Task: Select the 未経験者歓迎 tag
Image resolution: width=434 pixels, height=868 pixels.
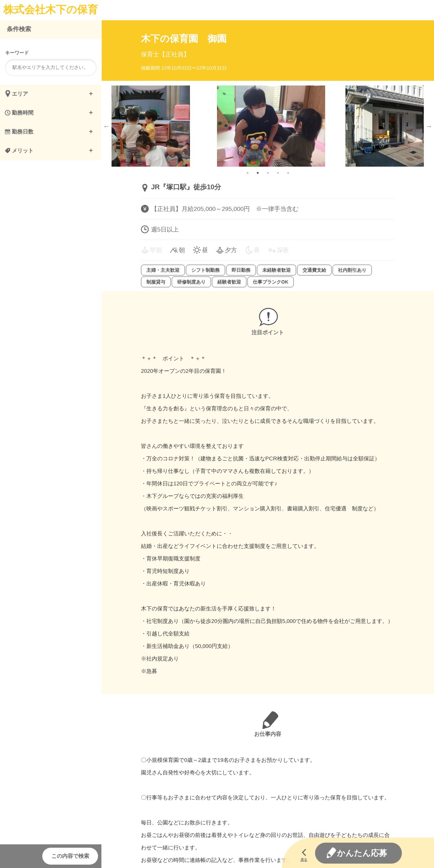Action: (x=276, y=270)
